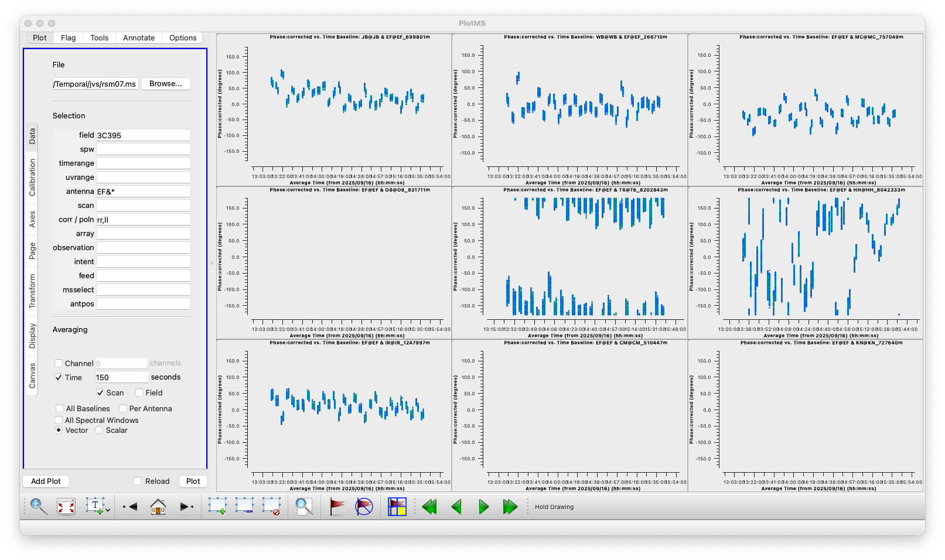Image resolution: width=945 pixels, height=560 pixels.
Task: Open the Annotate text tool dropdown arrow
Action: (x=108, y=510)
